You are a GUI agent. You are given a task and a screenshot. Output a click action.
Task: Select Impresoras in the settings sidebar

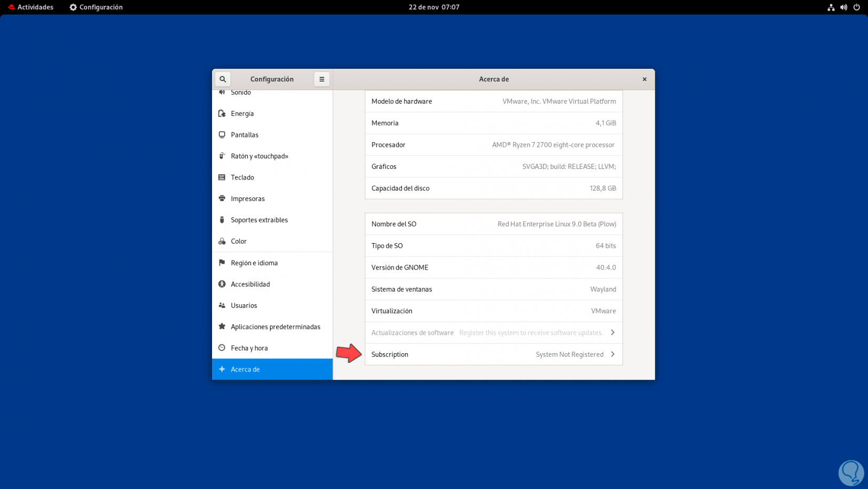pos(272,199)
